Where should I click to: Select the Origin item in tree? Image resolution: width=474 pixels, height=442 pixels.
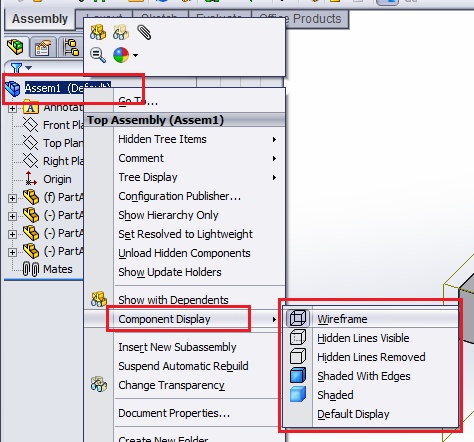(57, 179)
